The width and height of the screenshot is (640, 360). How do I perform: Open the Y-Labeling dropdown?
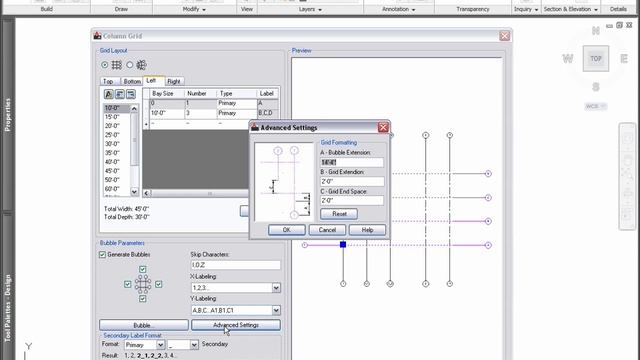click(x=276, y=310)
